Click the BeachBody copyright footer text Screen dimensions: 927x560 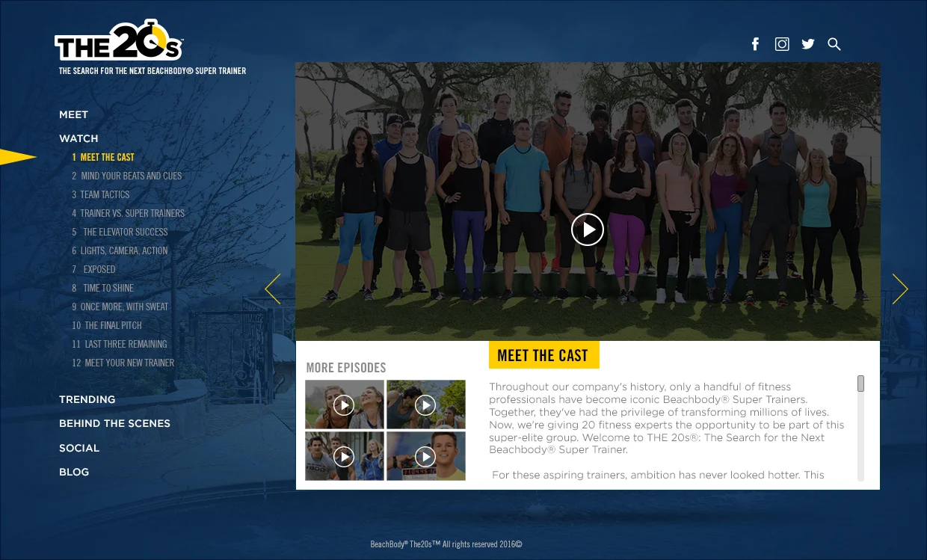[446, 544]
